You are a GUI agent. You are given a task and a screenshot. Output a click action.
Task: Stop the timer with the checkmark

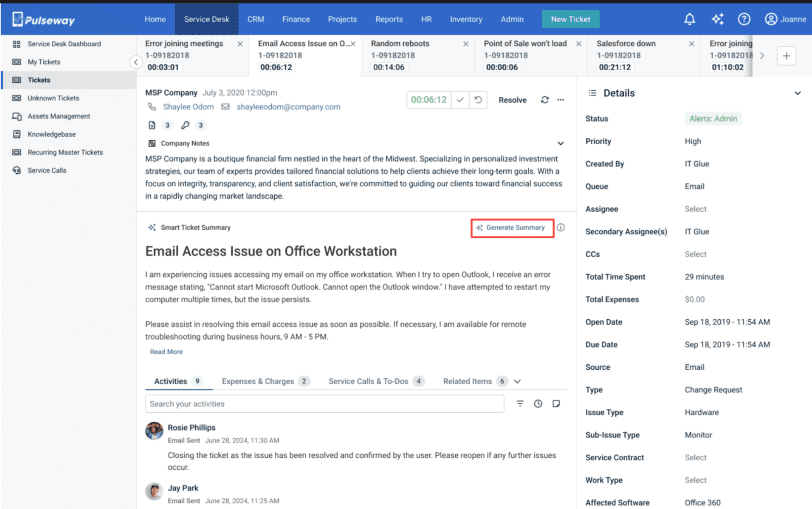(x=460, y=100)
